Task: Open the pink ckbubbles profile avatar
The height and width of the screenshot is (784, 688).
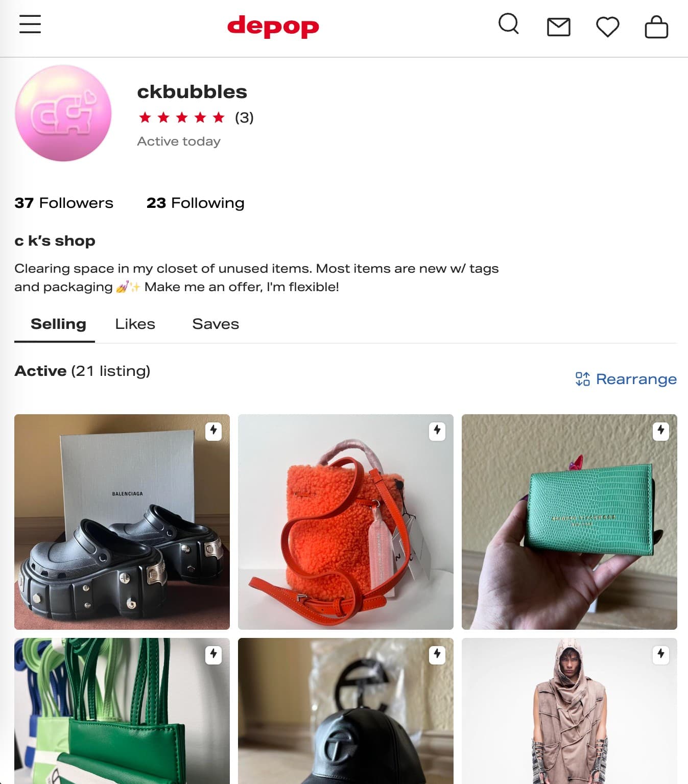Action: tap(63, 113)
